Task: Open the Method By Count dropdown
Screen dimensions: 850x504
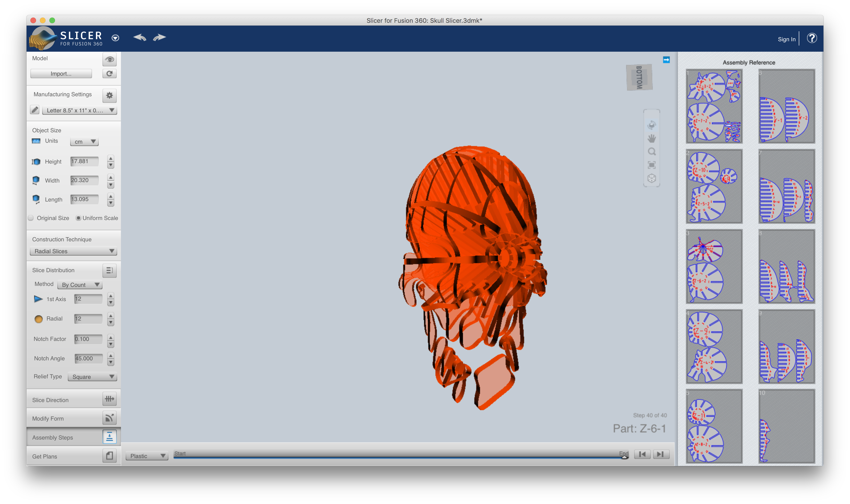Action: (x=79, y=285)
